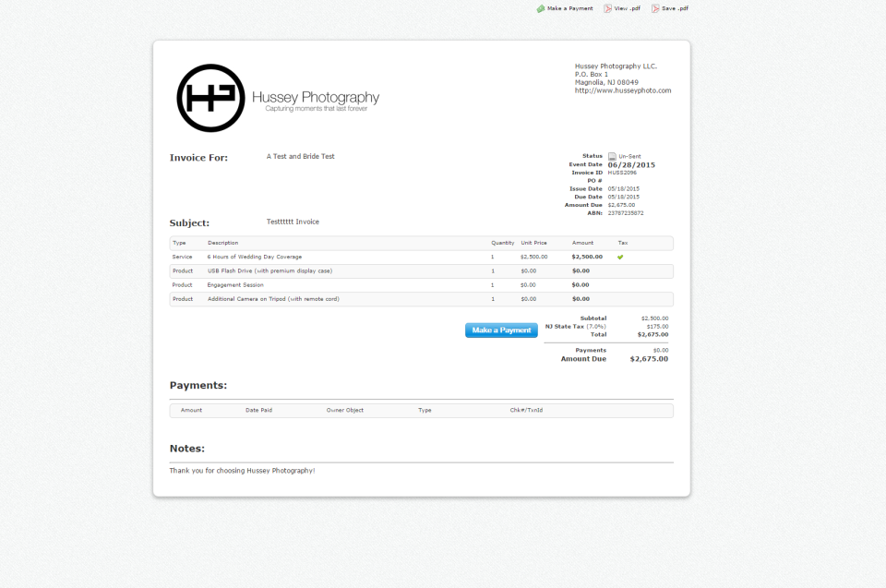Click the Quantity column header

(502, 243)
